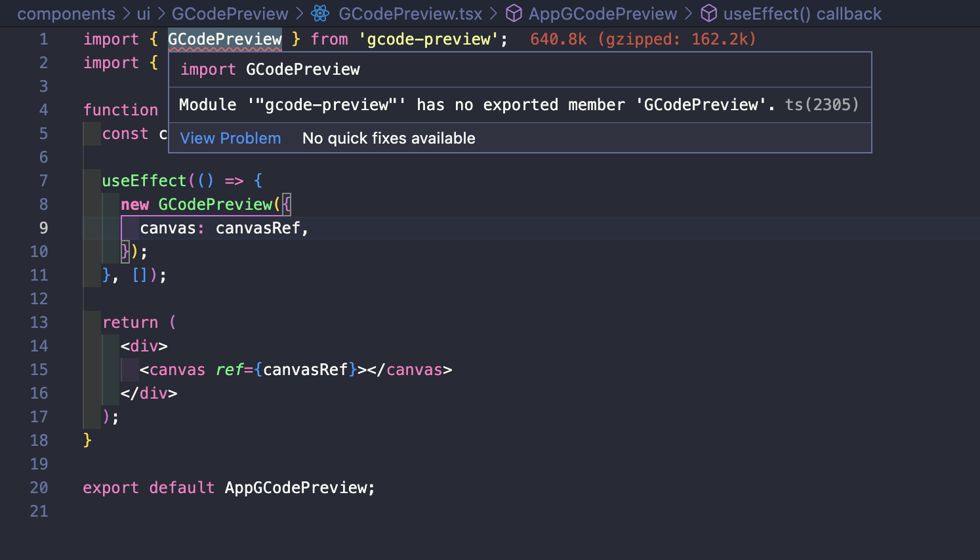The image size is (980, 560).
Task: Click the highlighted GCodePreview import identifier
Action: [225, 39]
